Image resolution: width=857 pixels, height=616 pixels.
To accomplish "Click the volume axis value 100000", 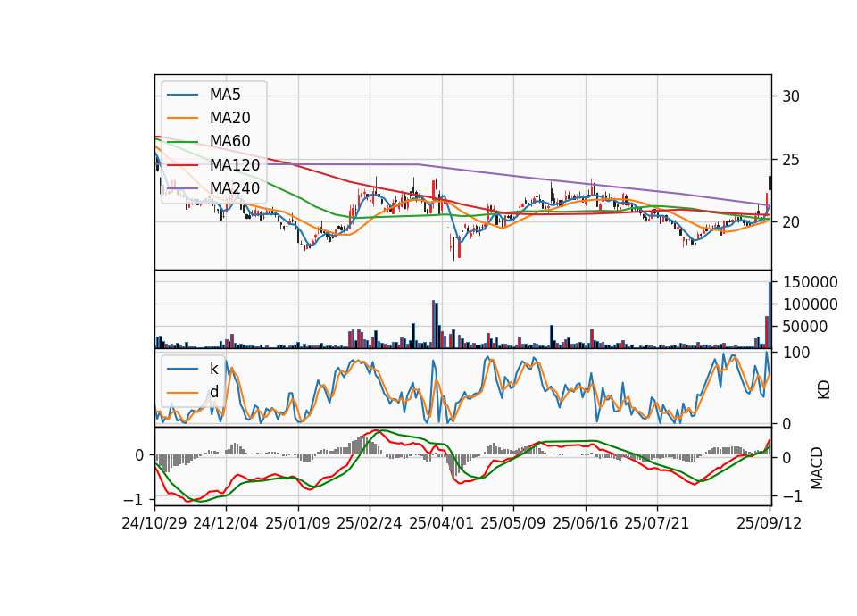I will (811, 304).
